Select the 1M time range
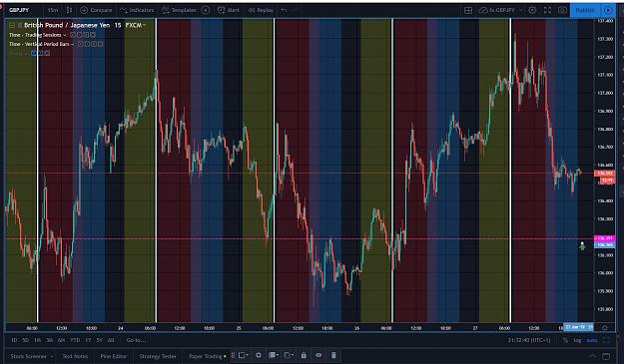This screenshot has height=364, width=624. (x=37, y=340)
